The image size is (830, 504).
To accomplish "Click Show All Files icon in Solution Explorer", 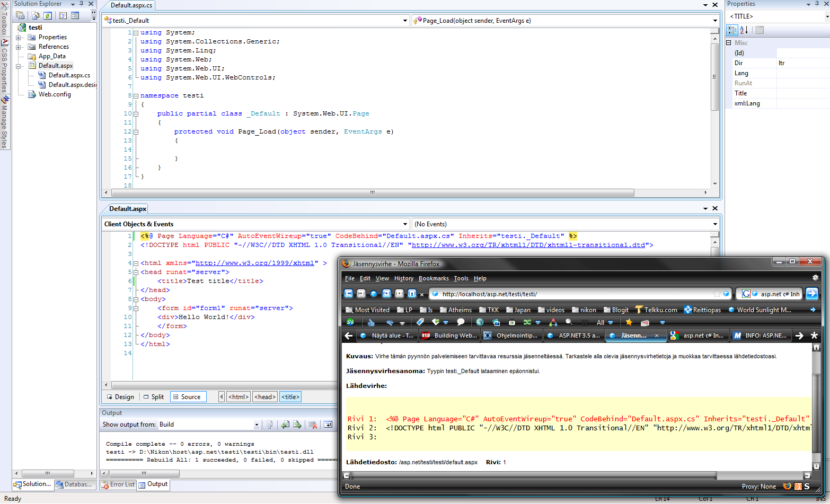I will (34, 16).
